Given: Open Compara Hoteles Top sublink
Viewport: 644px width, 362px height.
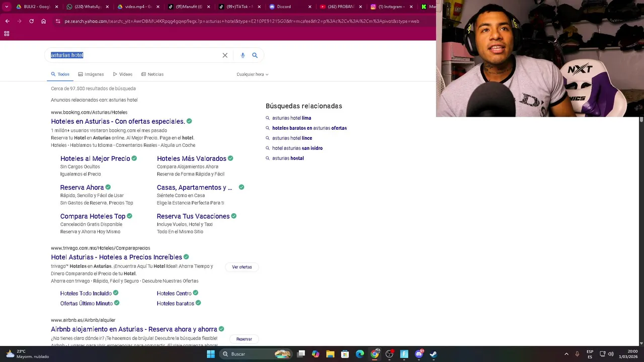Looking at the screenshot, I should [x=93, y=216].
